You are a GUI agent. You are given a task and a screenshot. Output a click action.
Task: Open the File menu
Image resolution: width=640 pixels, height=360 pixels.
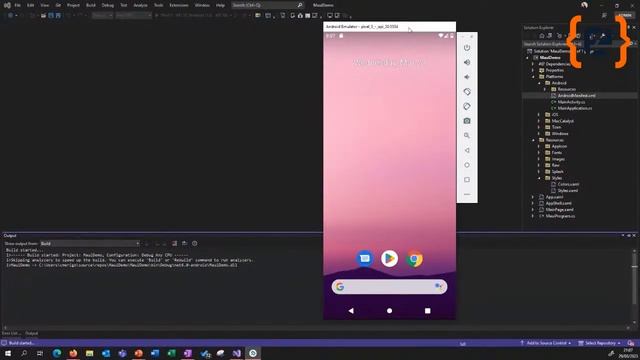pos(18,5)
